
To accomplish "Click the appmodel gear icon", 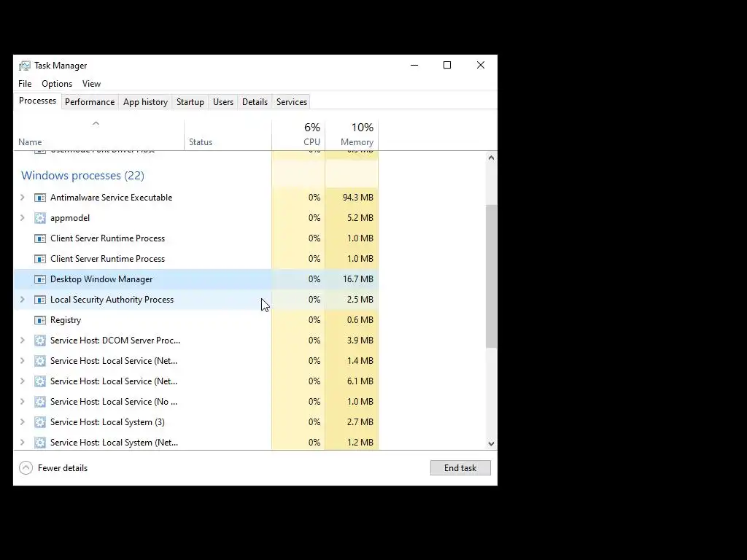I will pos(40,218).
